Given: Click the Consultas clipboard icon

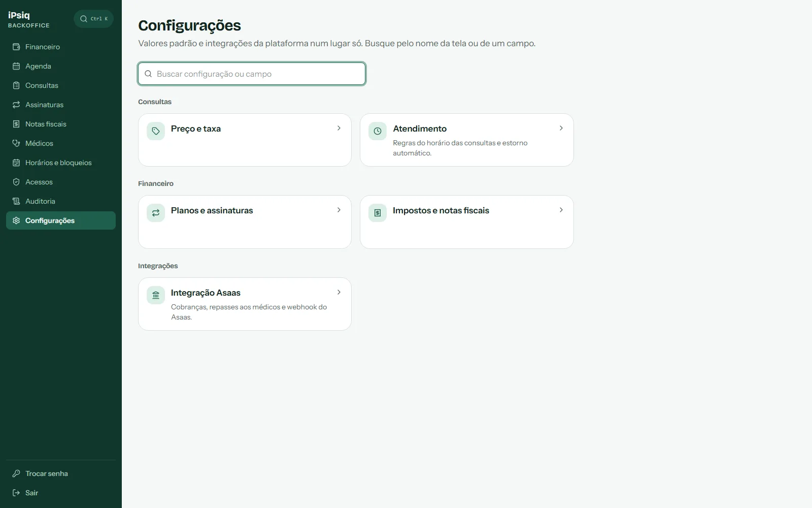Looking at the screenshot, I should 16,85.
